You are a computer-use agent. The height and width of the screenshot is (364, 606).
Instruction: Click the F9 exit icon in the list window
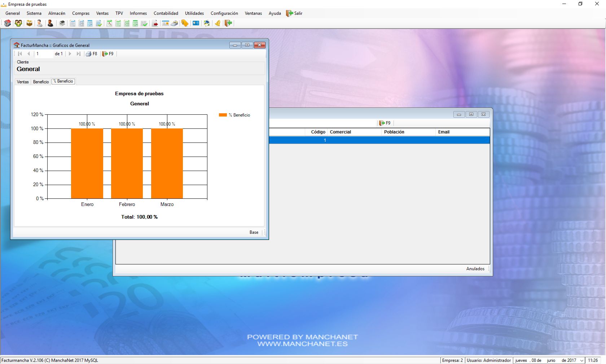click(385, 123)
